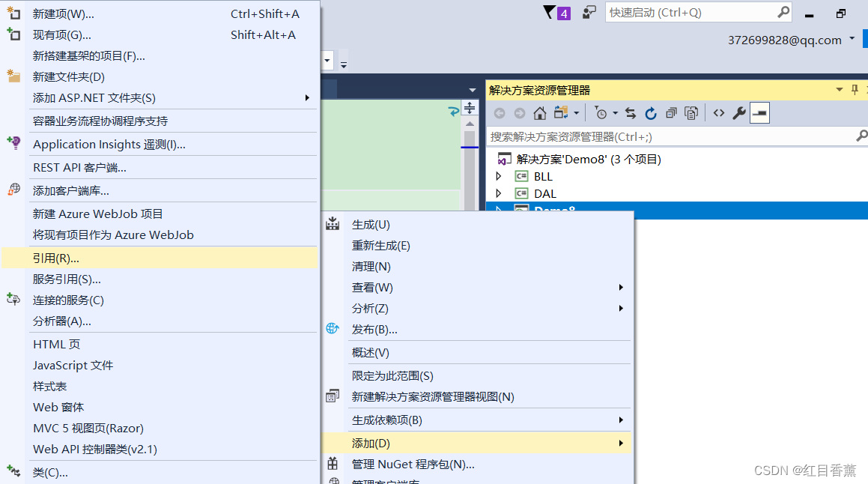Expand the DAL project node

tap(500, 193)
